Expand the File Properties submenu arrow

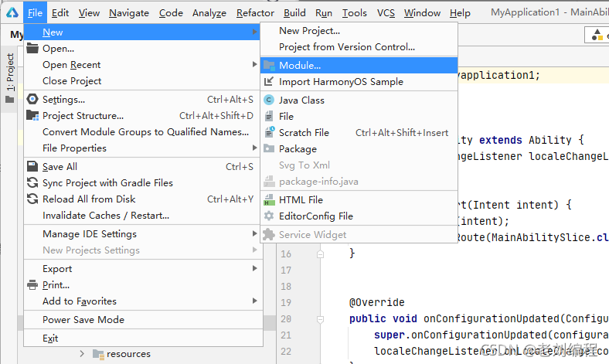pyautogui.click(x=254, y=148)
